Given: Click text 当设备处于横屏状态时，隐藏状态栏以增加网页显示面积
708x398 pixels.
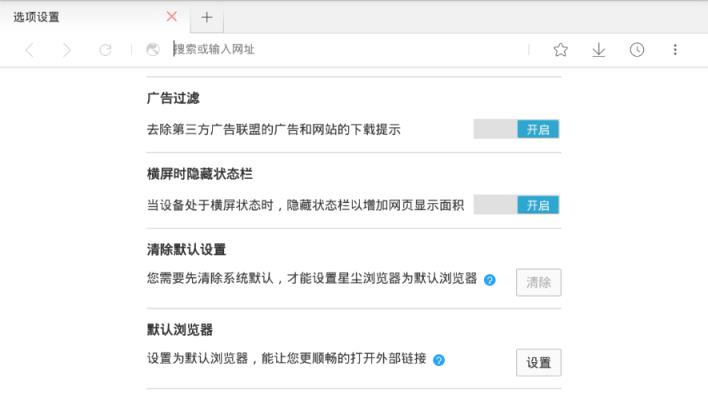Looking at the screenshot, I should [306, 205].
